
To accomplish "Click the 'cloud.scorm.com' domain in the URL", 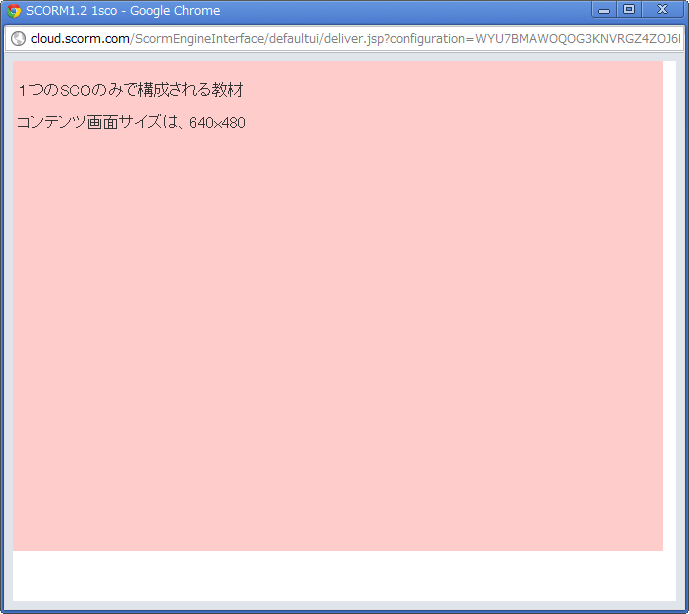I will point(80,39).
